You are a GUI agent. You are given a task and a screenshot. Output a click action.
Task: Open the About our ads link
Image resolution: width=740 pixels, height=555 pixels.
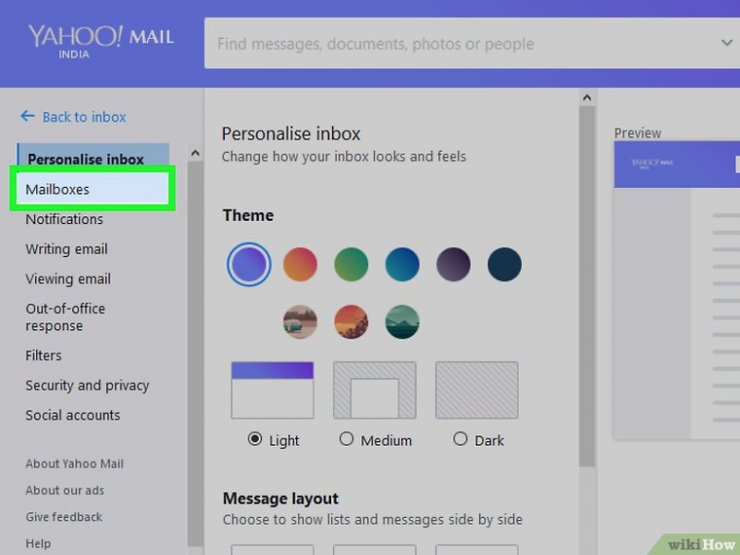65,490
